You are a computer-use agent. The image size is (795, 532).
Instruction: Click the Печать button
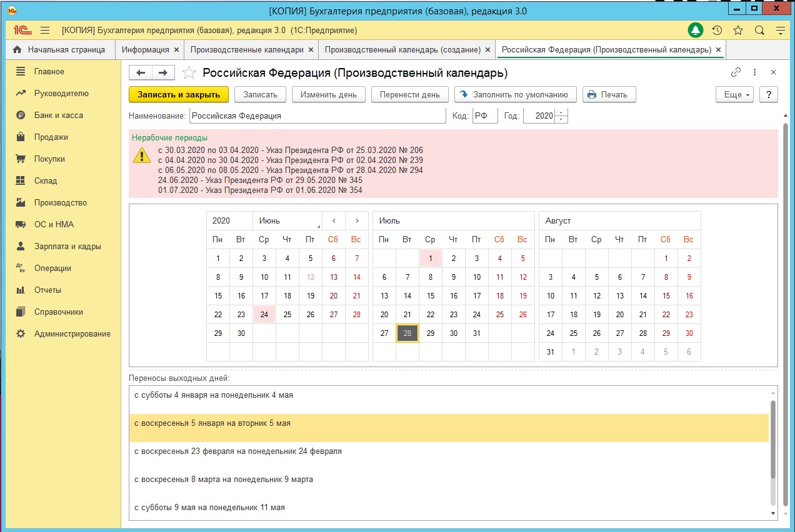click(x=609, y=94)
